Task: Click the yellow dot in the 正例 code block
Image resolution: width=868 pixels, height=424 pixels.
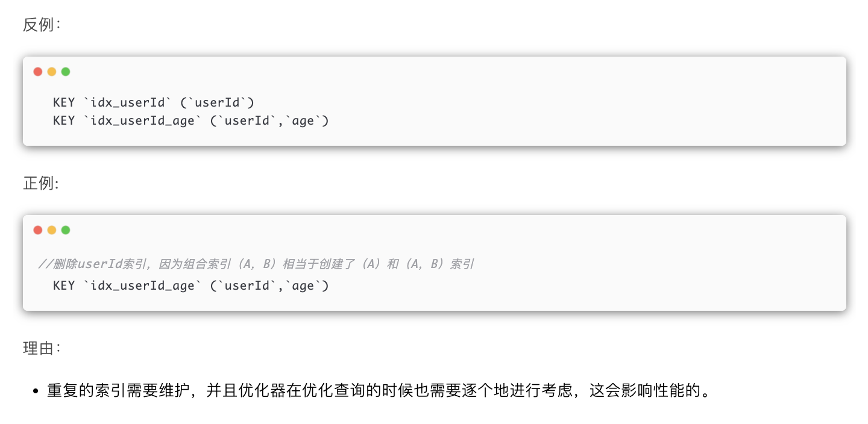Action: coord(52,230)
